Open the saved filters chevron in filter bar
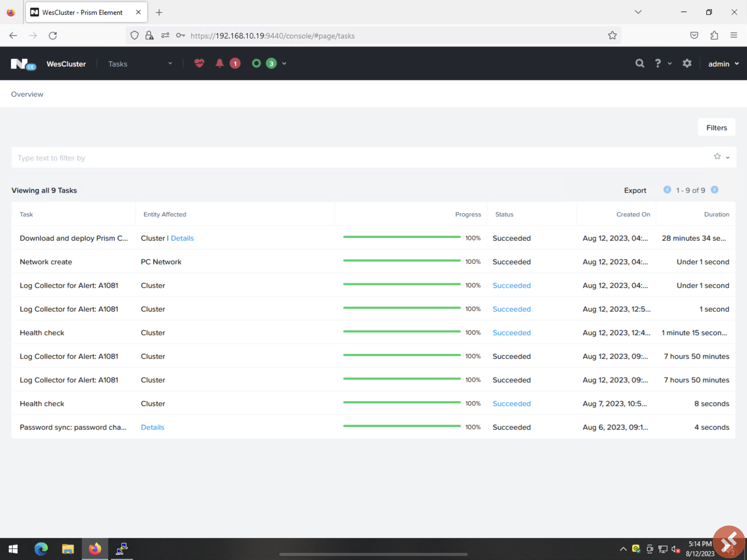 point(728,157)
